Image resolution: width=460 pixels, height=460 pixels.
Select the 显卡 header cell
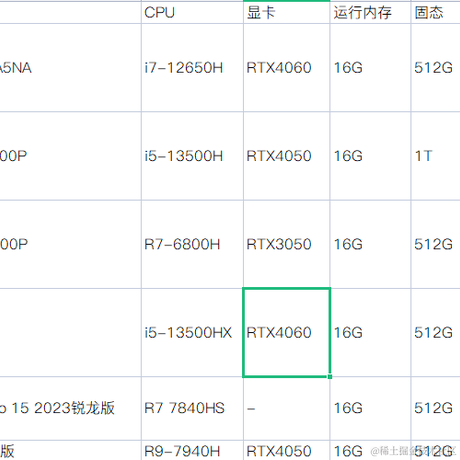pos(287,12)
